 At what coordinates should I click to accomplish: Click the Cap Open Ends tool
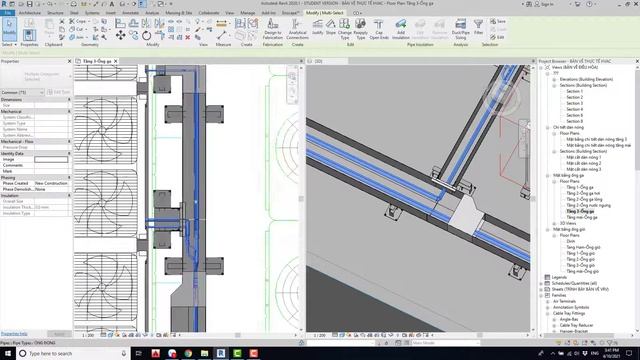379,29
